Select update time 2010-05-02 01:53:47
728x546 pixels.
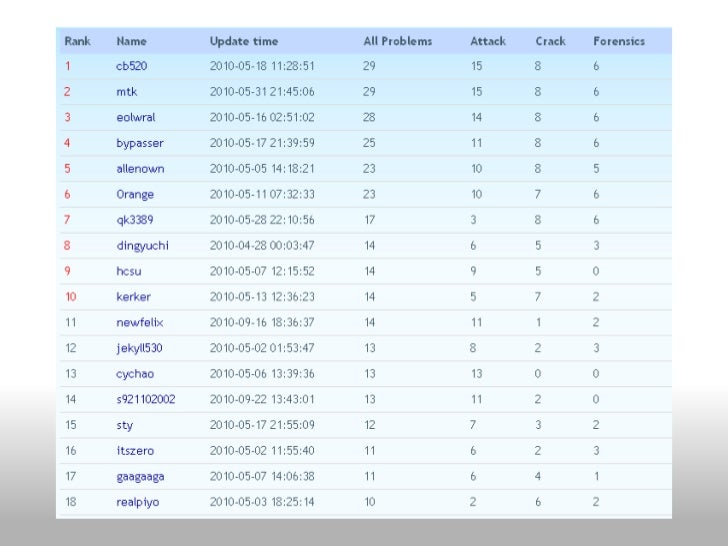click(262, 348)
